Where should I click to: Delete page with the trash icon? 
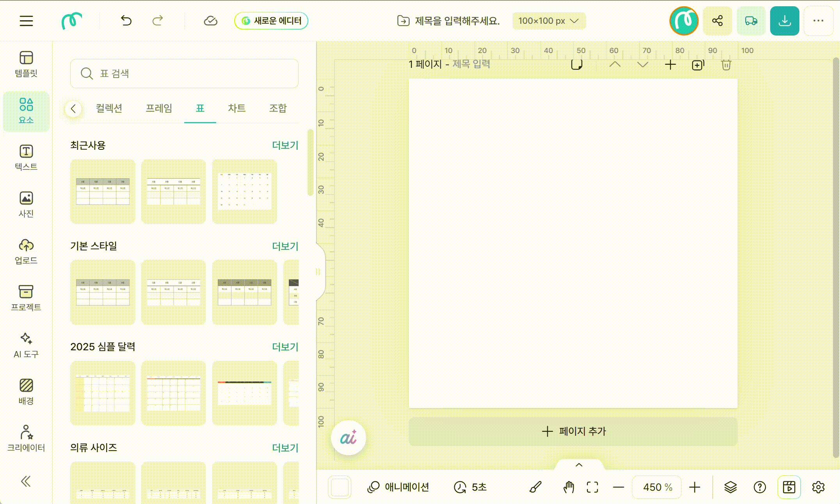point(726,65)
